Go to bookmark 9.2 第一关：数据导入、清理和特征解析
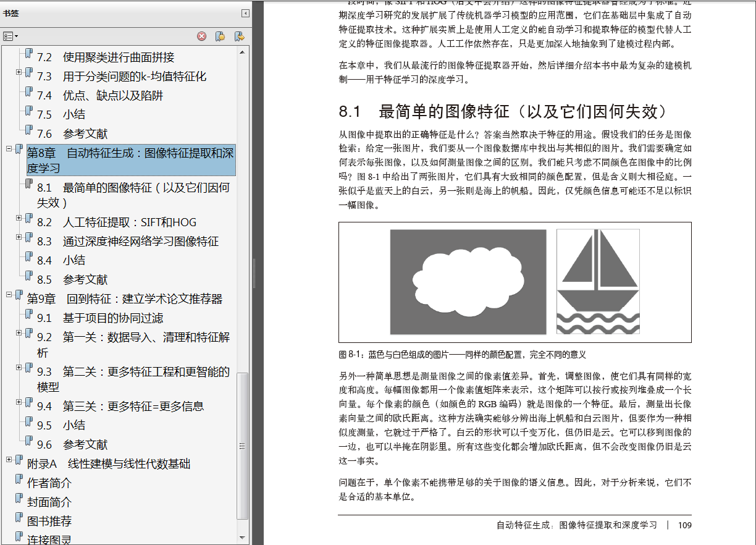The width and height of the screenshot is (756, 545). click(x=133, y=345)
